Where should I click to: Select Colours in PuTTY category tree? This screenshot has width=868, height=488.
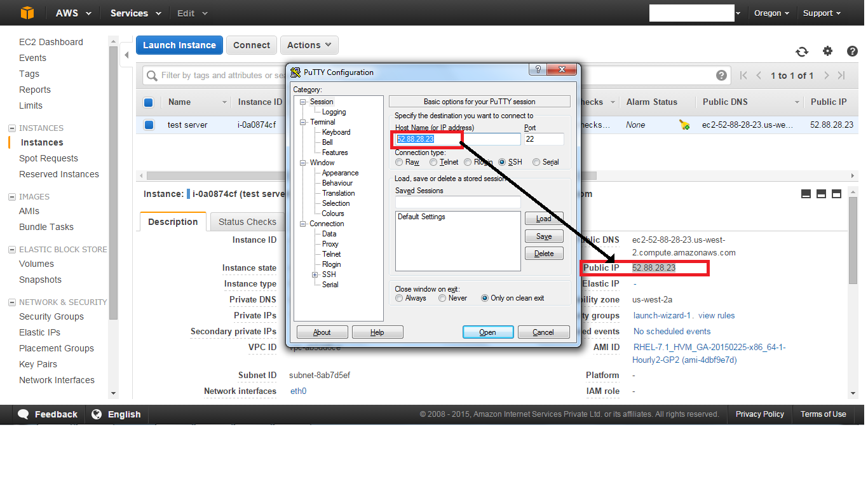pyautogui.click(x=333, y=213)
